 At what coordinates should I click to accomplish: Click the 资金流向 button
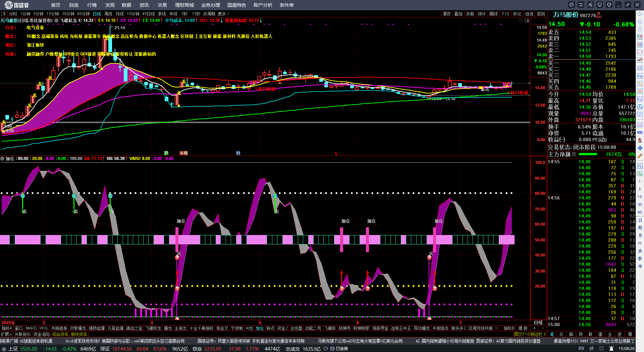42,334
